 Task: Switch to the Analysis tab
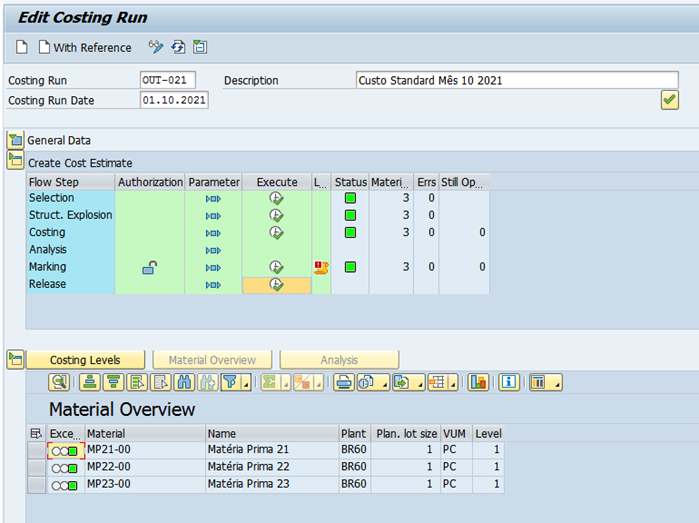[339, 360]
